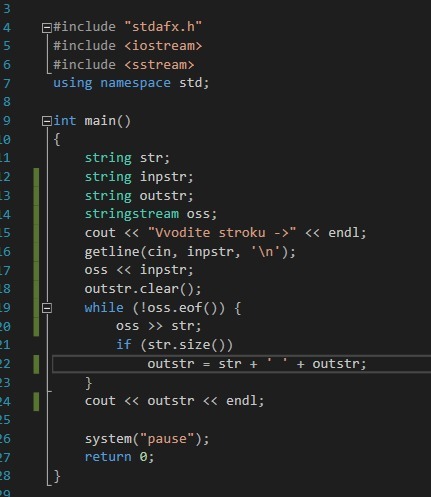The image size is (431, 497).
Task: Collapse the #include block on line 4
Action: coord(47,28)
